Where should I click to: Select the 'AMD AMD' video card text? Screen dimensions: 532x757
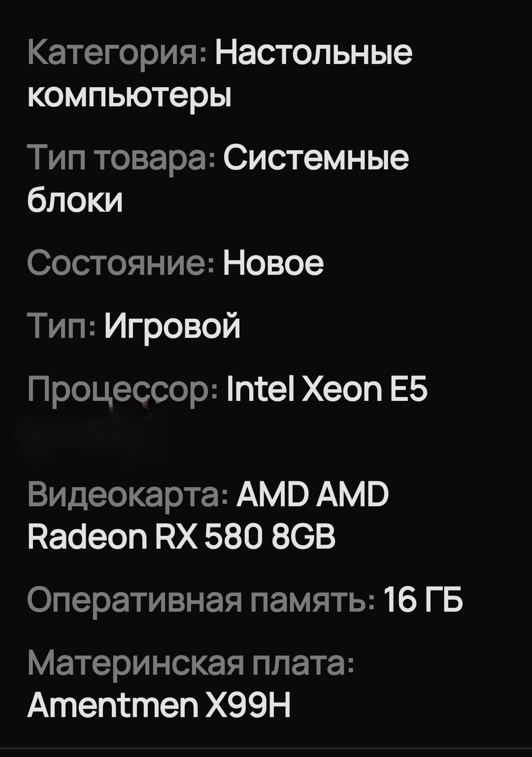pos(312,494)
